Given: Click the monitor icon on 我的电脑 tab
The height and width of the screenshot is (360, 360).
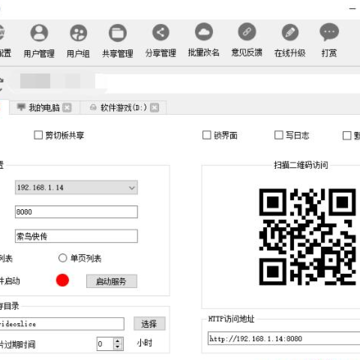Looking at the screenshot, I should coord(21,107).
